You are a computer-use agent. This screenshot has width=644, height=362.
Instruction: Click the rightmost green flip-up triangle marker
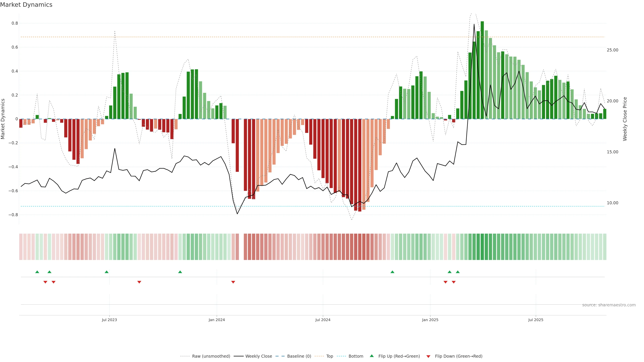click(x=458, y=272)
